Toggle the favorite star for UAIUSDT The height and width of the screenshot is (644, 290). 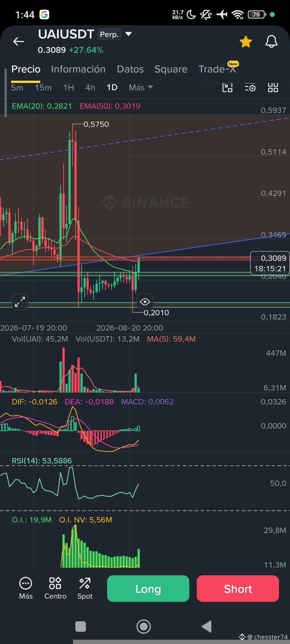point(246,42)
